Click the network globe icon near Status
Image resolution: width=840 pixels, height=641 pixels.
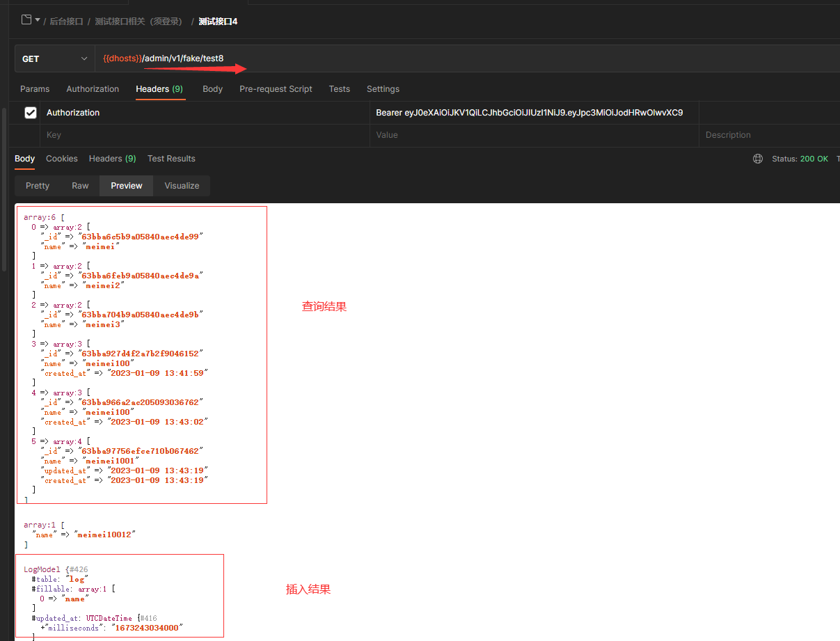point(758,159)
